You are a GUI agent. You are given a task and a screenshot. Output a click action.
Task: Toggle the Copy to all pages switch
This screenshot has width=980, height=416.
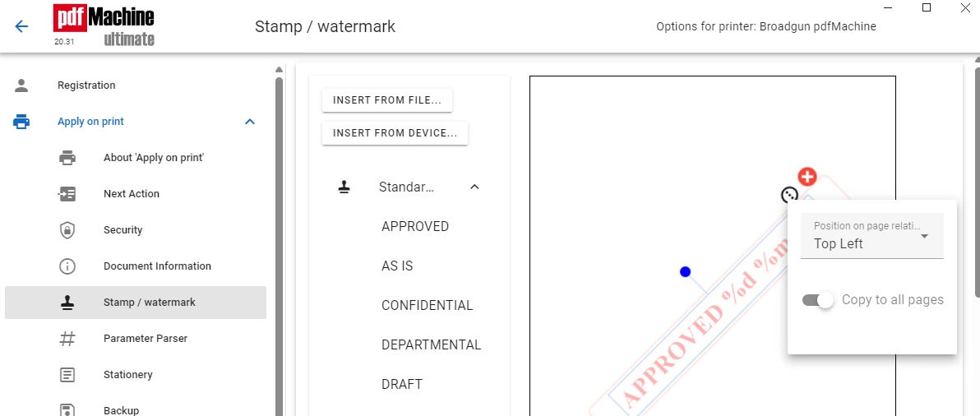(x=818, y=300)
